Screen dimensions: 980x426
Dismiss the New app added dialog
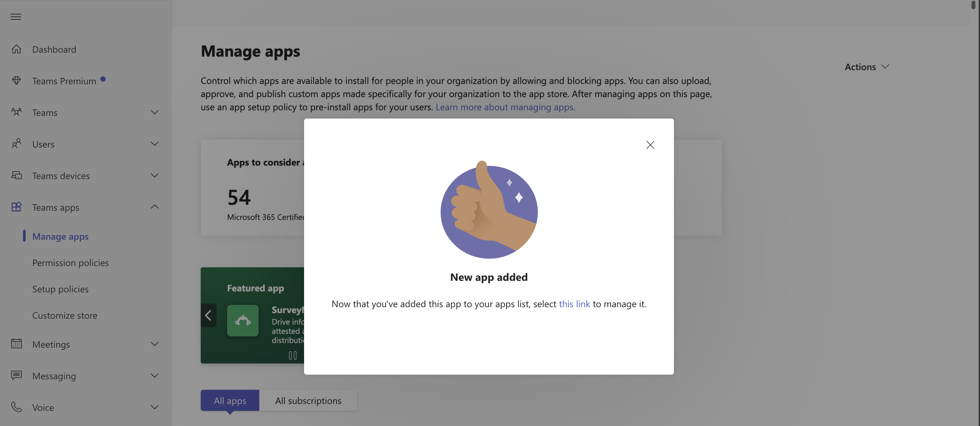click(650, 145)
